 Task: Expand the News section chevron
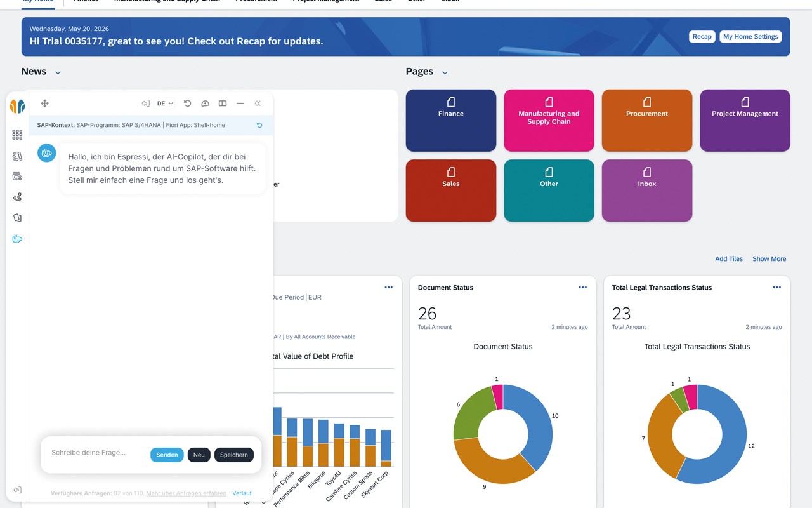pyautogui.click(x=58, y=72)
